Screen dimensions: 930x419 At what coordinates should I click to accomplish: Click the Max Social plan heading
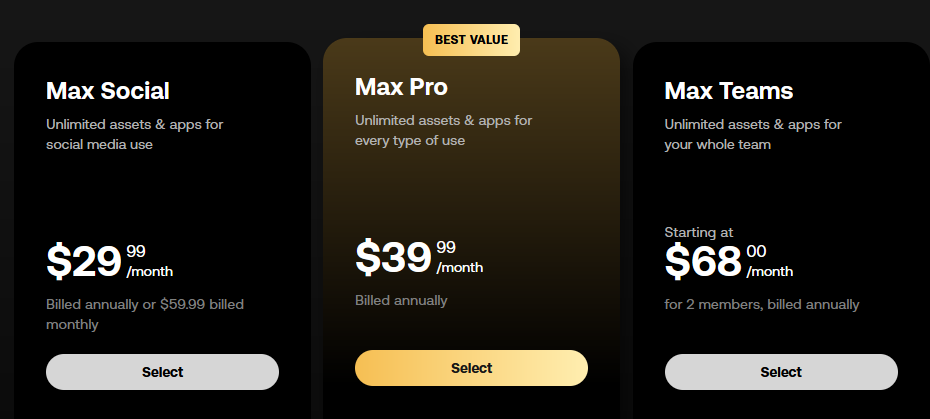(108, 91)
